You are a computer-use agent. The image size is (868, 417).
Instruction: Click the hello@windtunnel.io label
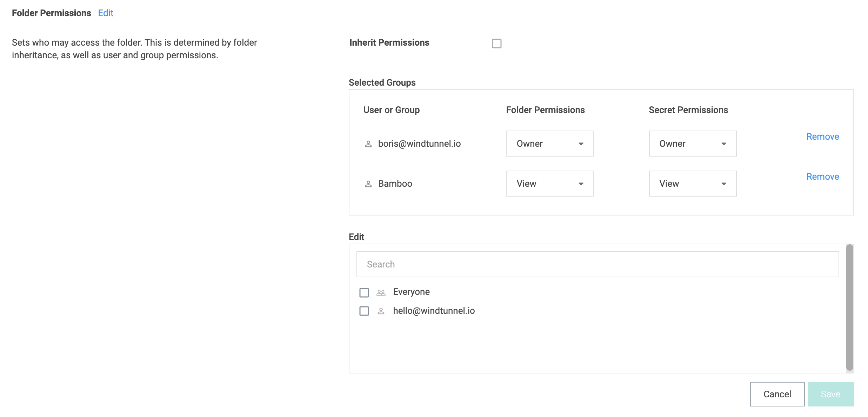[434, 311]
